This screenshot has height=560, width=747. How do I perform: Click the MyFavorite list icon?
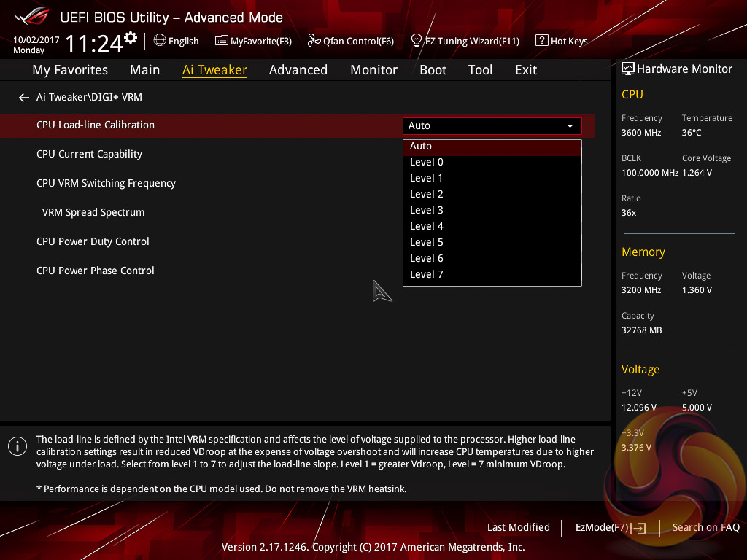(x=222, y=41)
